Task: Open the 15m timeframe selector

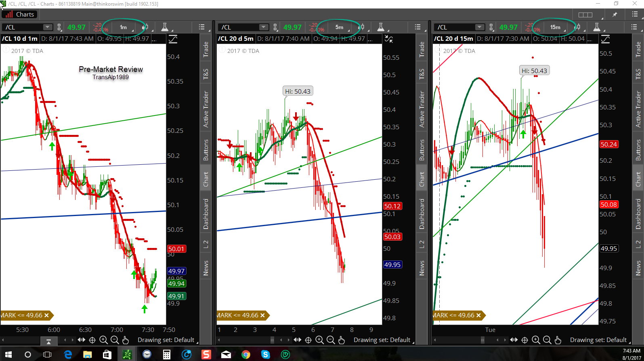Action: click(556, 27)
